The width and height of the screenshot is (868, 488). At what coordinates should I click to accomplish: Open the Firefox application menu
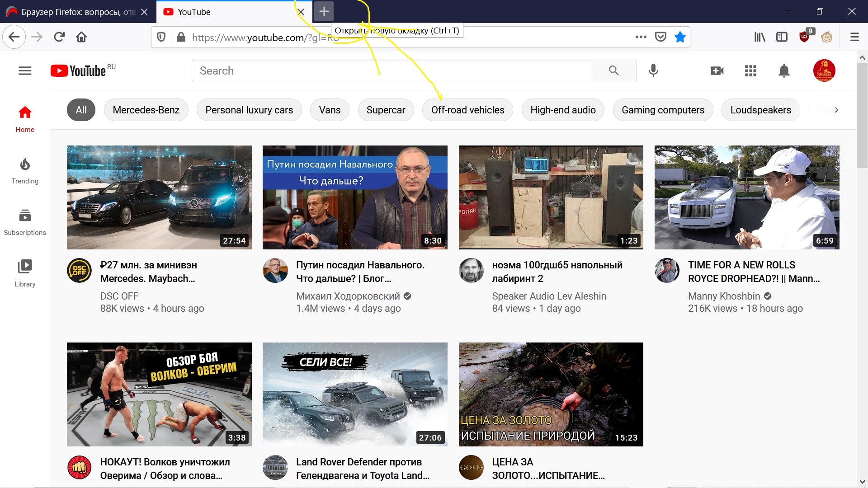coord(854,37)
